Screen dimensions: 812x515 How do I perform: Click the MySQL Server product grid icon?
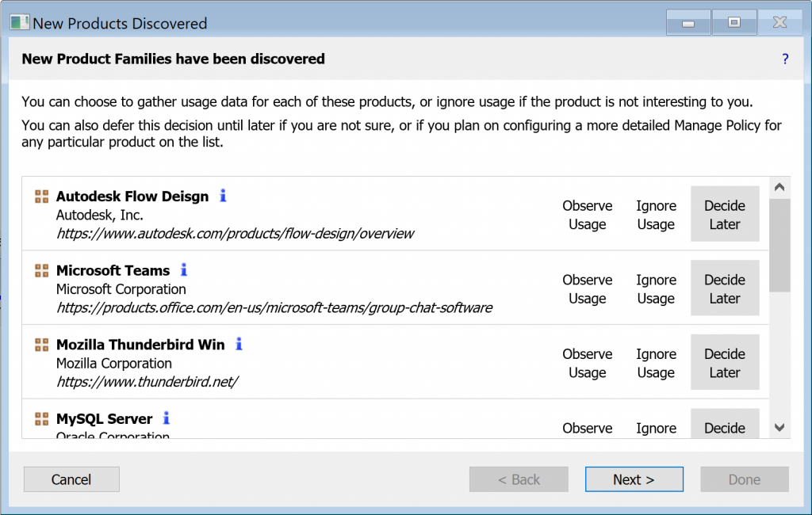pos(41,418)
